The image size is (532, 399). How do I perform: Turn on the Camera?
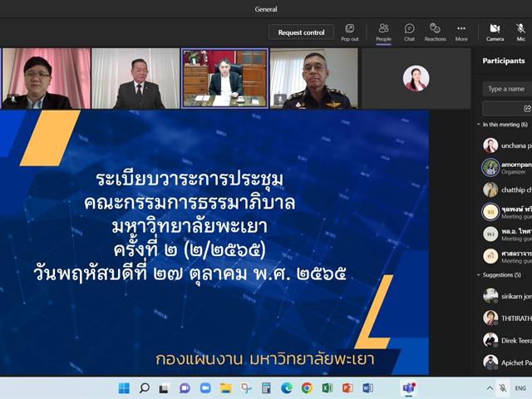(495, 32)
